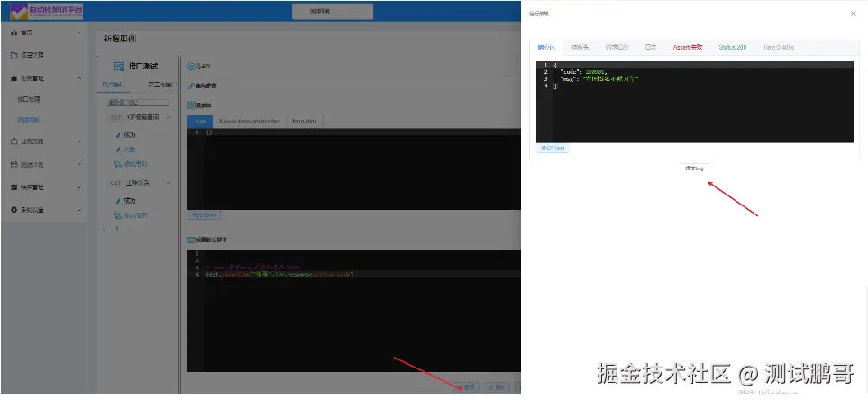The height and width of the screenshot is (400, 868).
Task: Click the 自动化测试平台 logo
Action: (46, 11)
